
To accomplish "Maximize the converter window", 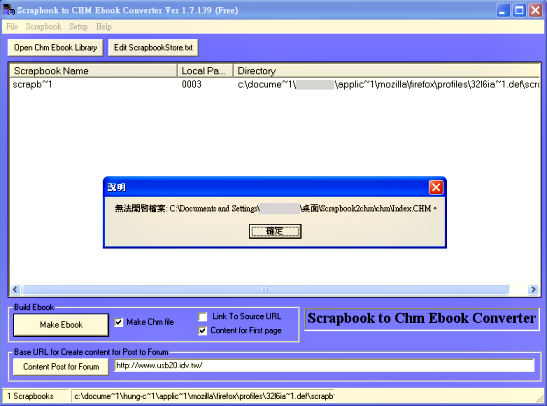I will click(519, 10).
